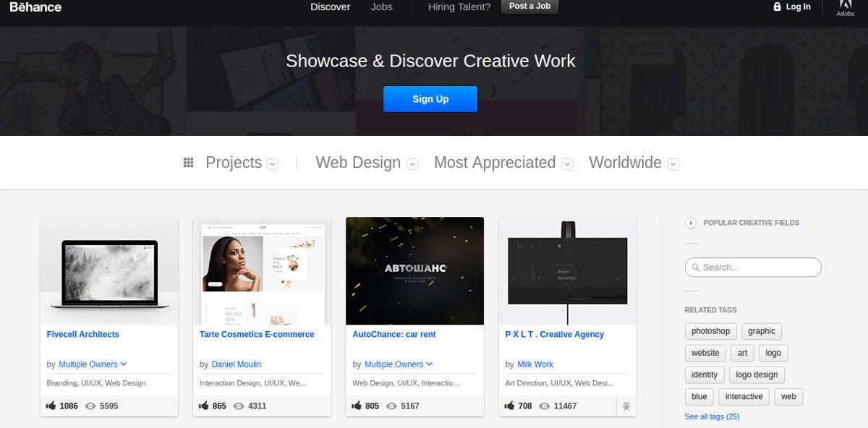Click the lock icon beside Log In
The width and height of the screenshot is (868, 428).
click(778, 7)
